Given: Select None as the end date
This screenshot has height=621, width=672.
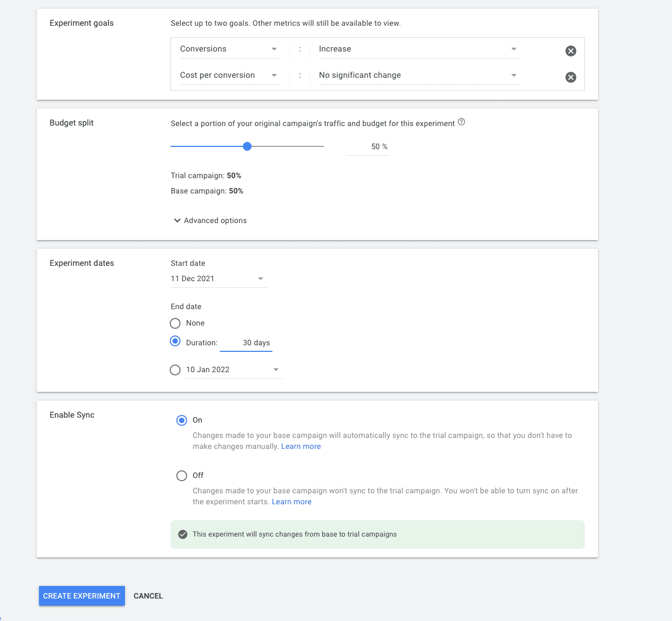Looking at the screenshot, I should 175,323.
